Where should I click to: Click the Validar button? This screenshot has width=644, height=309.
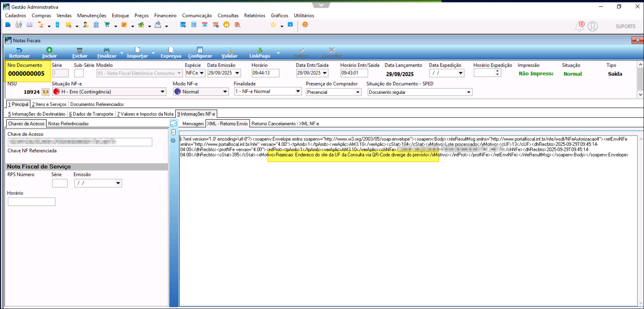coord(229,52)
